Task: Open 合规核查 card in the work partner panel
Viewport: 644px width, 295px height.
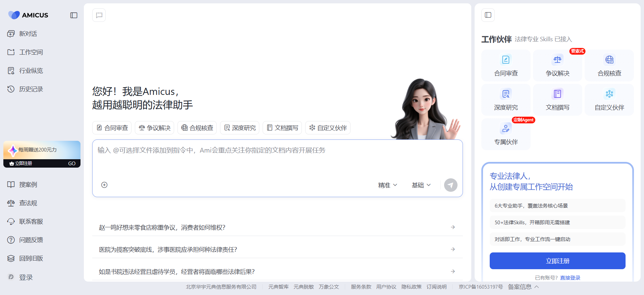Action: (609, 66)
